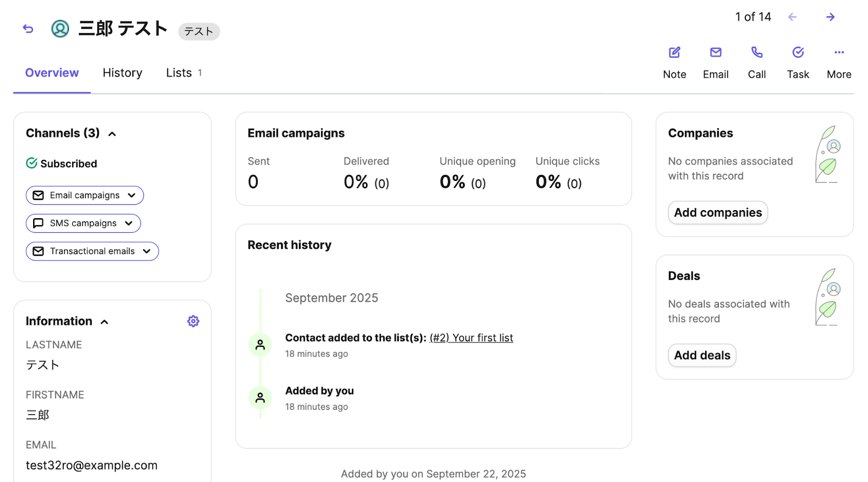Click the Add deals button
The image size is (868, 482).
(x=702, y=356)
